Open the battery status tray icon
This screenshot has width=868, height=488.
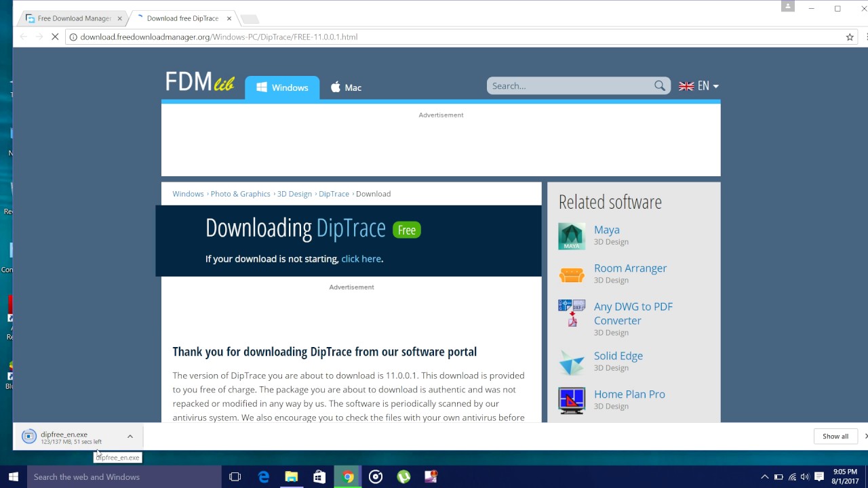[x=778, y=477]
